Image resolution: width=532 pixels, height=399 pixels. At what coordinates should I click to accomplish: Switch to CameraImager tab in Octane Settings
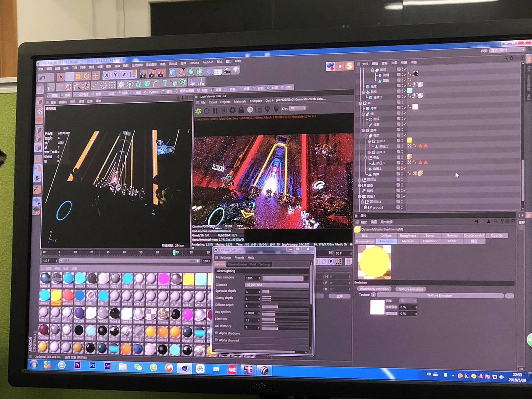(x=237, y=264)
